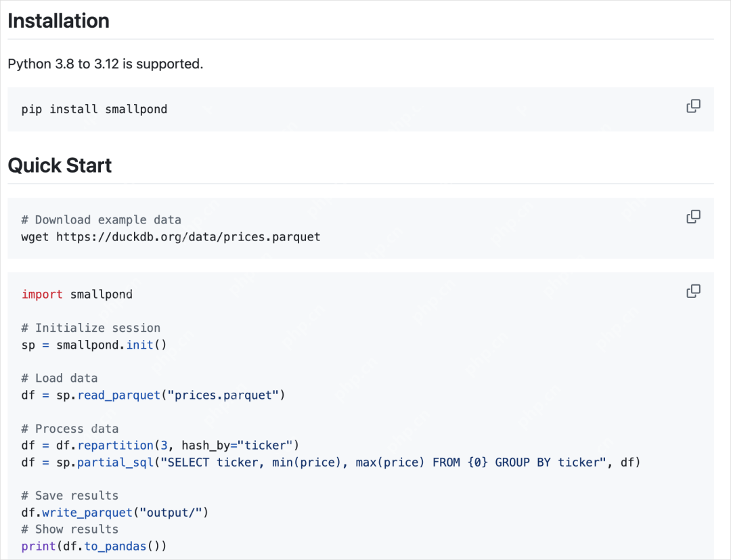This screenshot has width=731, height=560.
Task: Click the '# Show results' comment
Action: pyautogui.click(x=70, y=530)
